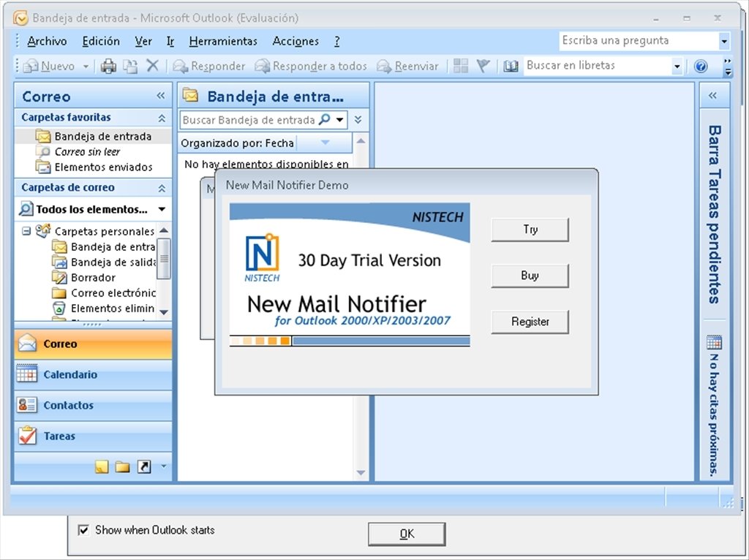Click the Organizado por: Fecha header
This screenshot has width=749, height=560.
click(238, 143)
